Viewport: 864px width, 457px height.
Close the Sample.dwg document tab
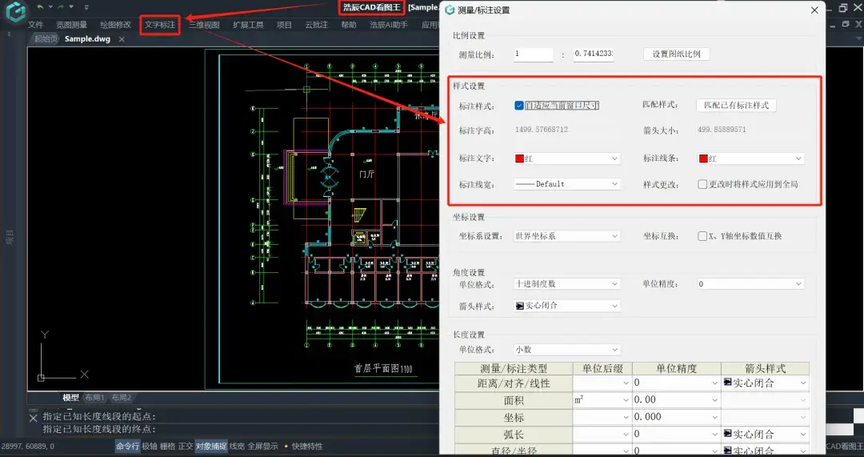[x=122, y=39]
